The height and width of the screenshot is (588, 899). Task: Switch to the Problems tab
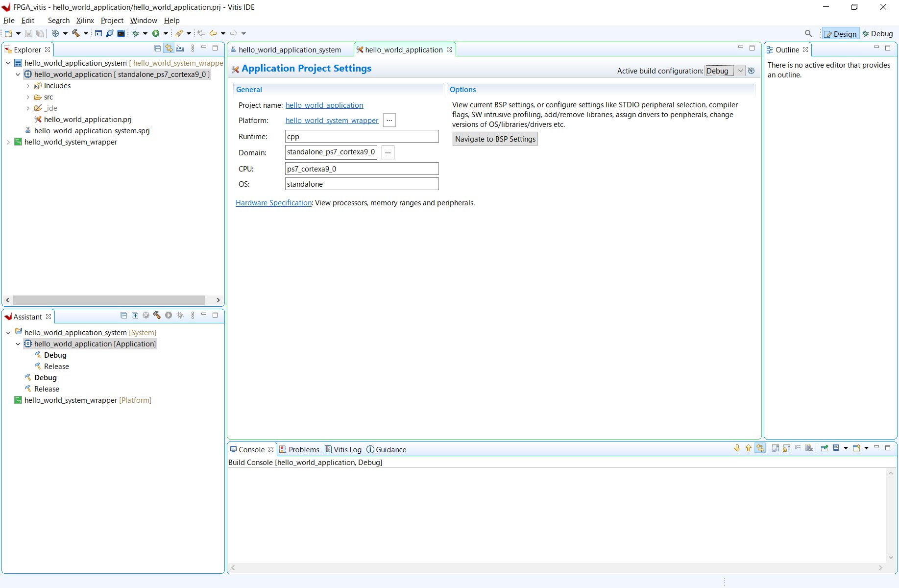[299, 450]
